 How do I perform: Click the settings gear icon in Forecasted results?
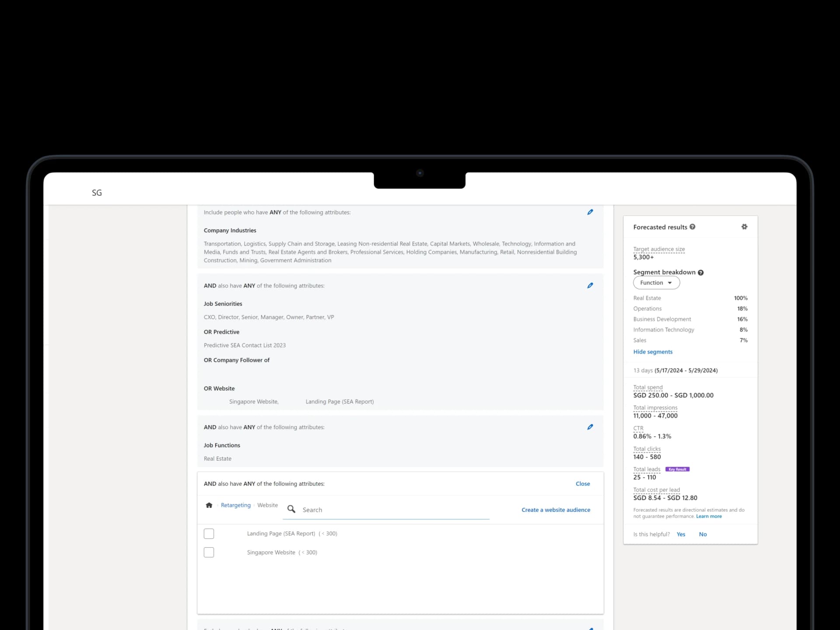(x=744, y=226)
